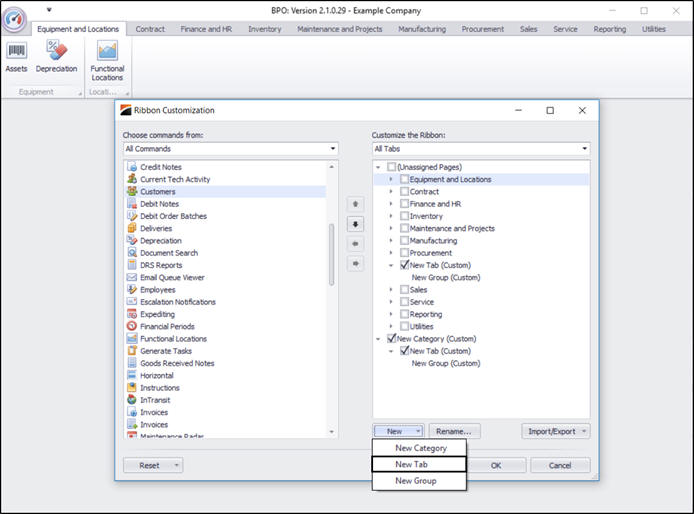The height and width of the screenshot is (514, 694).
Task: Select Financial Periods command icon
Action: tap(132, 326)
